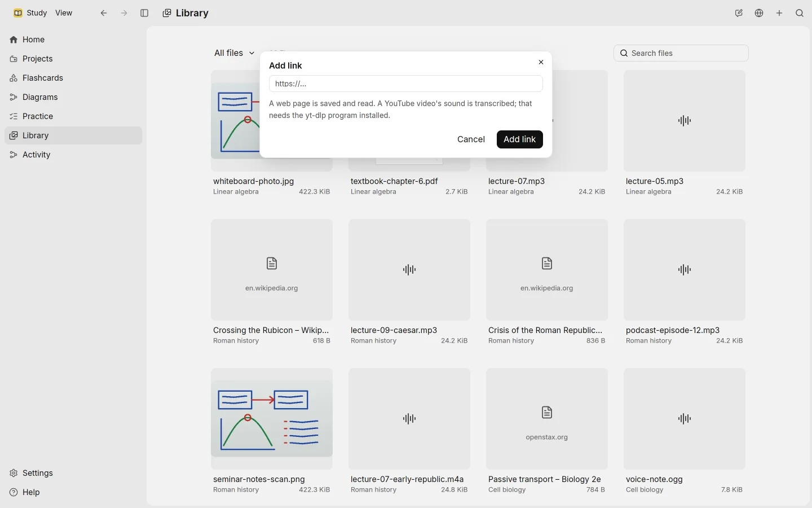Expand the All files dropdown

click(235, 53)
